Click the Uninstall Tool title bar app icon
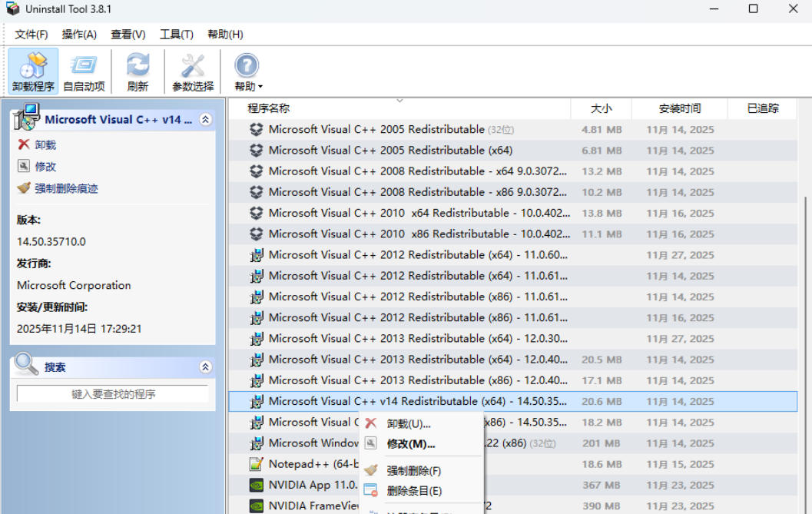The width and height of the screenshot is (812, 514). [12, 8]
